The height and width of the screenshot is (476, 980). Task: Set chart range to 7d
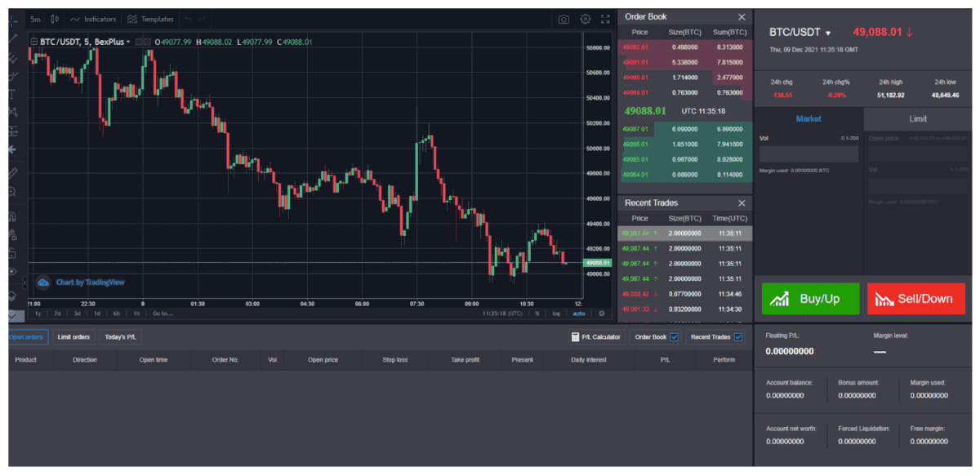57,313
